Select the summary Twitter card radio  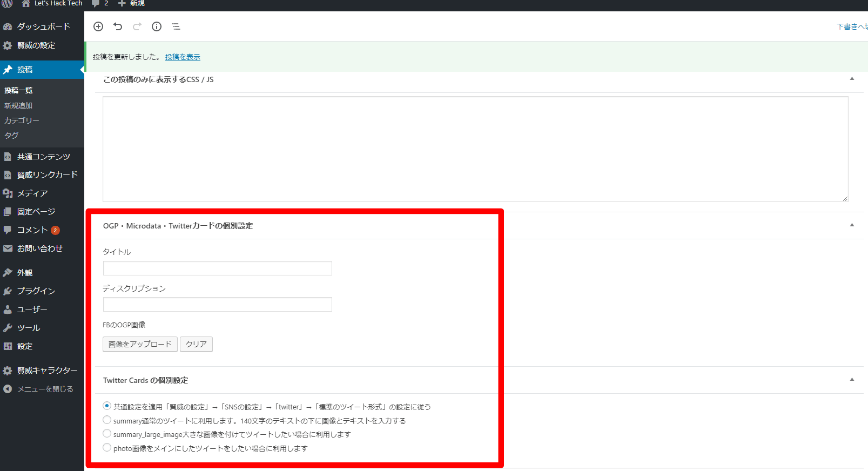(107, 420)
